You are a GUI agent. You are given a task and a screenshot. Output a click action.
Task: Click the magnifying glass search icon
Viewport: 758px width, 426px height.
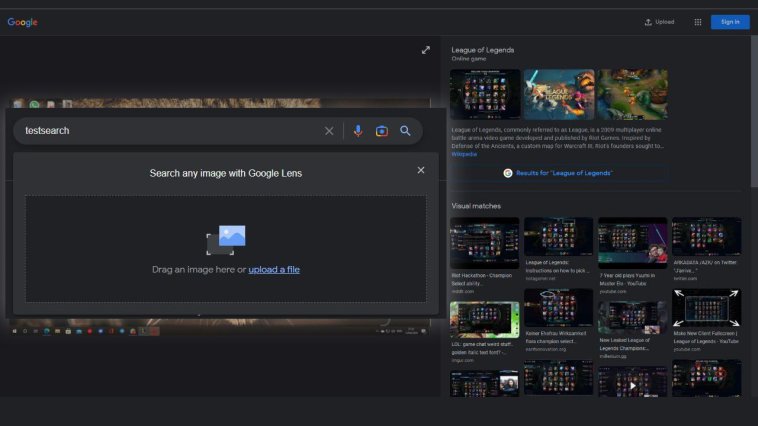point(405,131)
